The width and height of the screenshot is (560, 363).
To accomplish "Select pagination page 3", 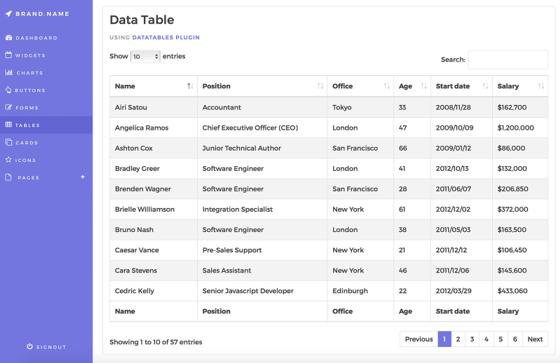I will 472,339.
